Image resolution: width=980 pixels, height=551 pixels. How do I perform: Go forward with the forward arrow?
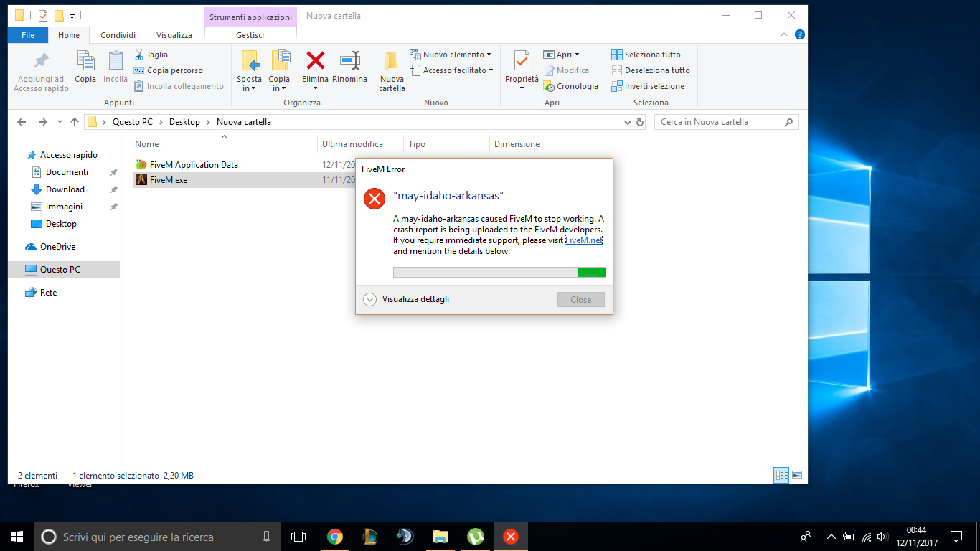pyautogui.click(x=43, y=122)
